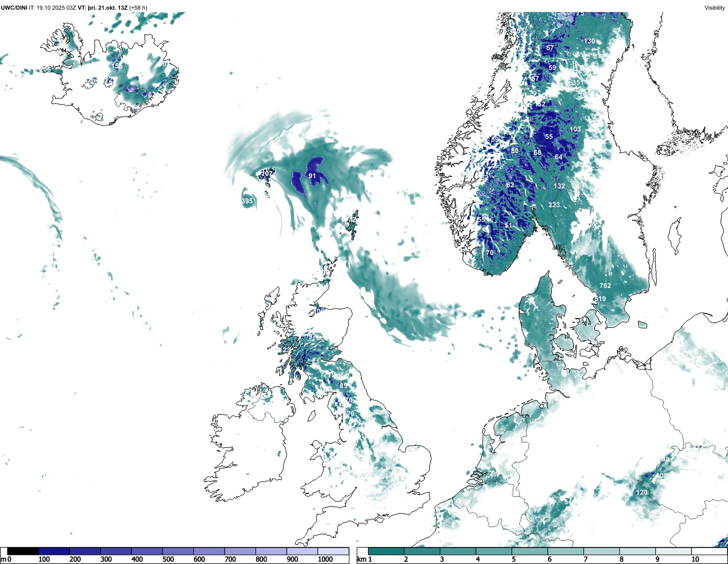Click the '79' value in northern England
Screen dimensions: 728x564
click(350, 414)
